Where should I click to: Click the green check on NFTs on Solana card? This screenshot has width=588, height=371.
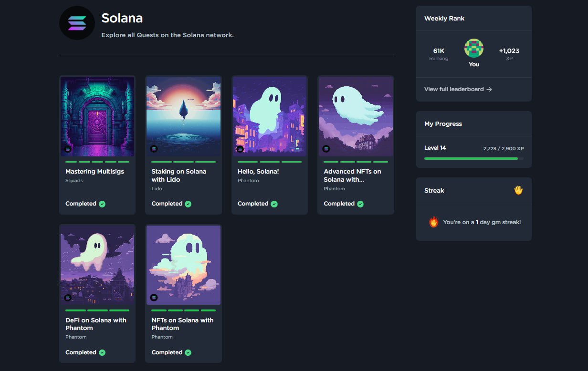pyautogui.click(x=188, y=353)
